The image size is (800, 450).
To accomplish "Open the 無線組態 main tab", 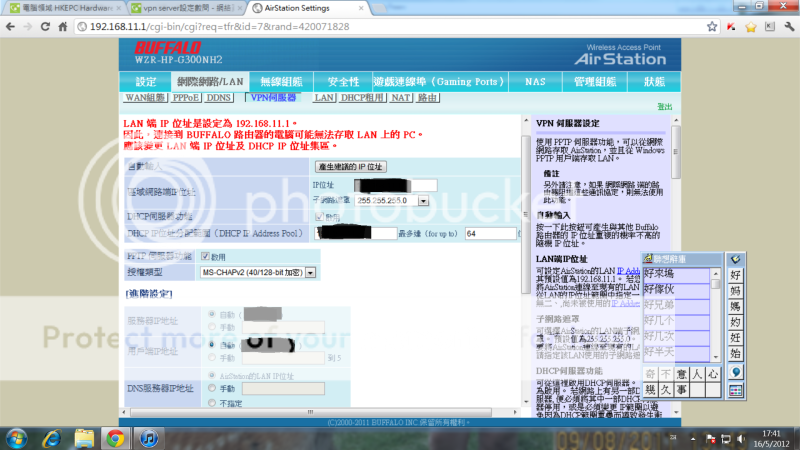I will click(x=281, y=82).
